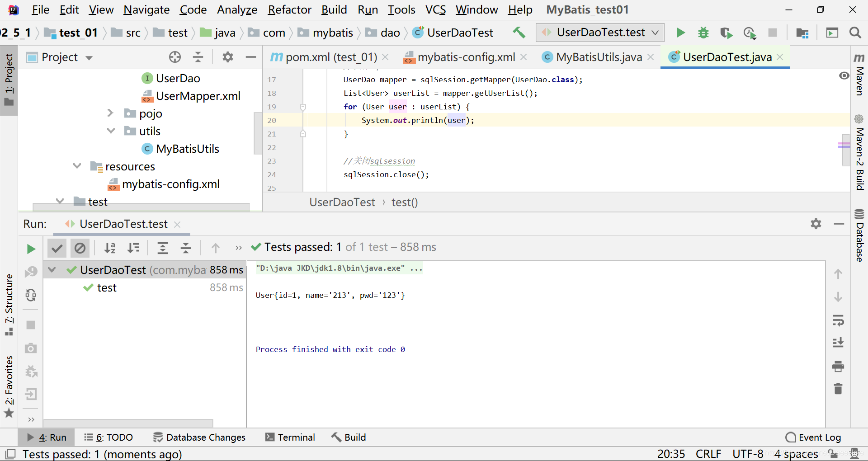Click the print icon in console

pos(838,366)
